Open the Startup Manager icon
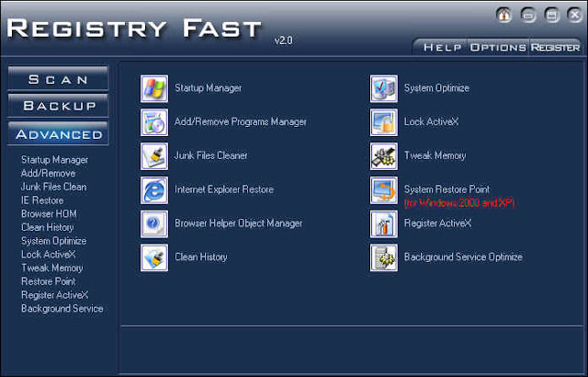The height and width of the screenshot is (377, 588). pyautogui.click(x=154, y=88)
